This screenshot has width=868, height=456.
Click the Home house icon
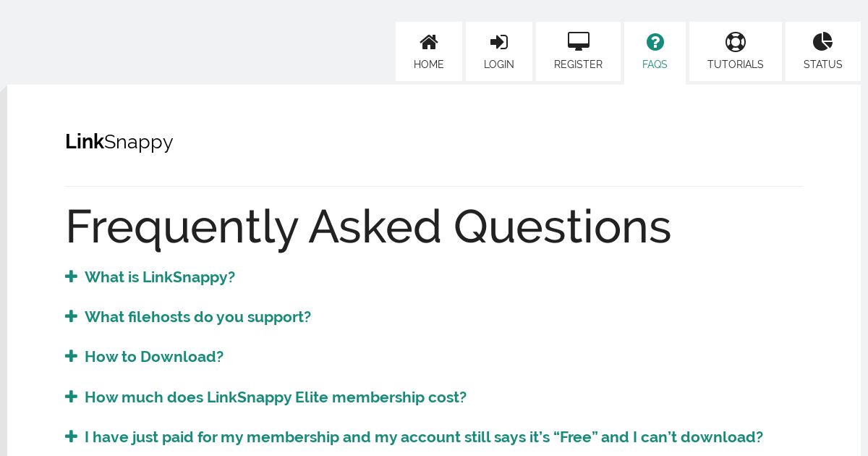[429, 42]
